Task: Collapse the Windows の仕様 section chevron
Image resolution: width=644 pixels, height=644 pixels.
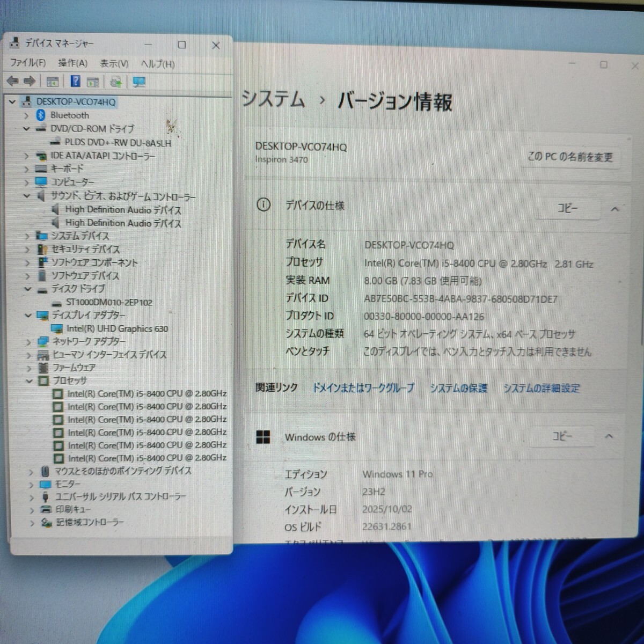Action: click(609, 436)
